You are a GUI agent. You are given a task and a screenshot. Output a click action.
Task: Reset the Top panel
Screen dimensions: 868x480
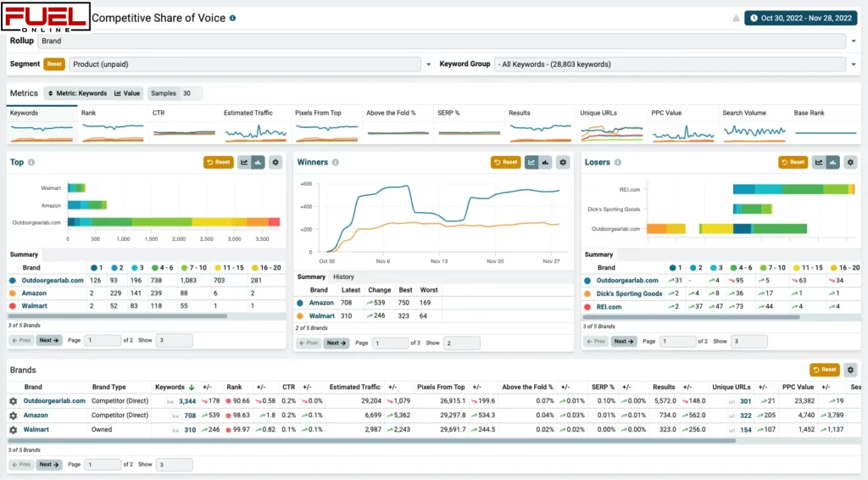tap(218, 162)
